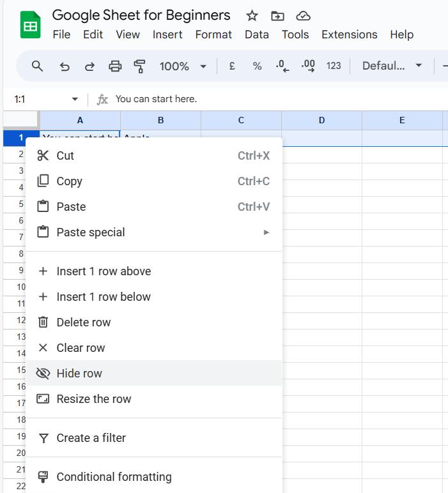Screen dimensions: 448x493
Task: Click cell D1 in the sheet
Action: (x=322, y=138)
